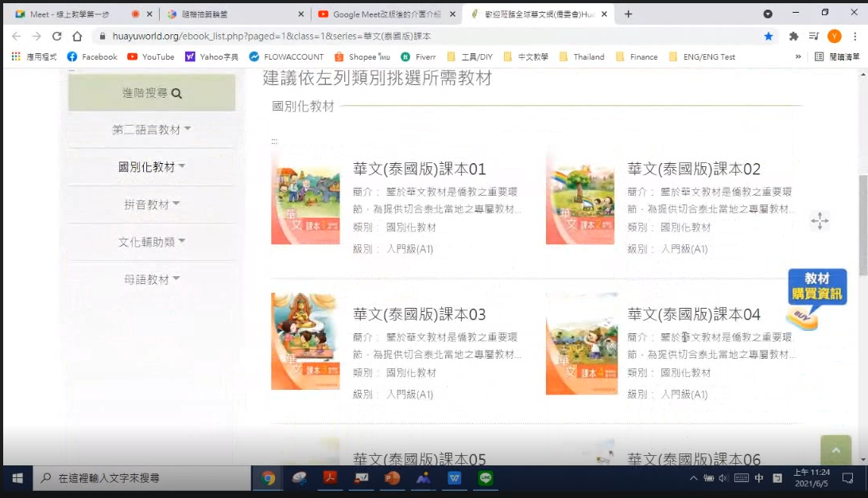Open the reading list button
This screenshot has width=868, height=498.
[837, 56]
